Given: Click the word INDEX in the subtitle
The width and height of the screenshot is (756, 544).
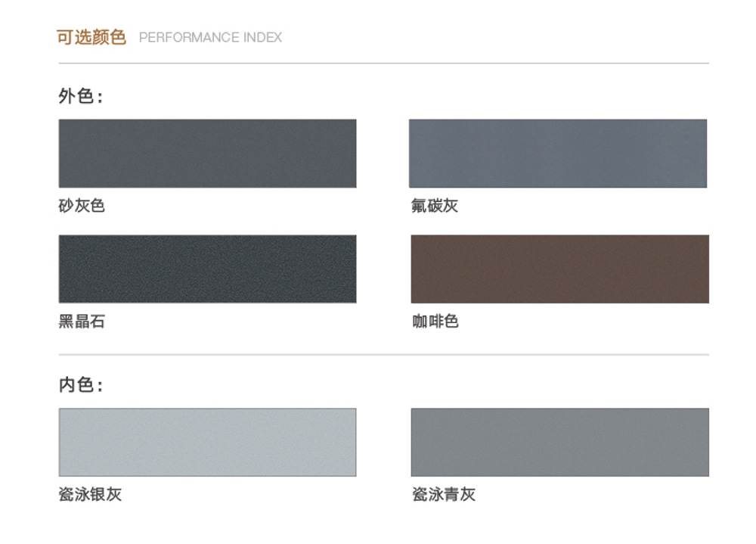Looking at the screenshot, I should (x=263, y=38).
